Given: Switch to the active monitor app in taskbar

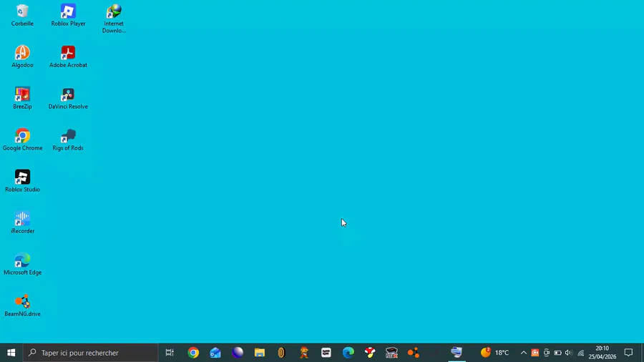Looking at the screenshot, I should tap(457, 353).
